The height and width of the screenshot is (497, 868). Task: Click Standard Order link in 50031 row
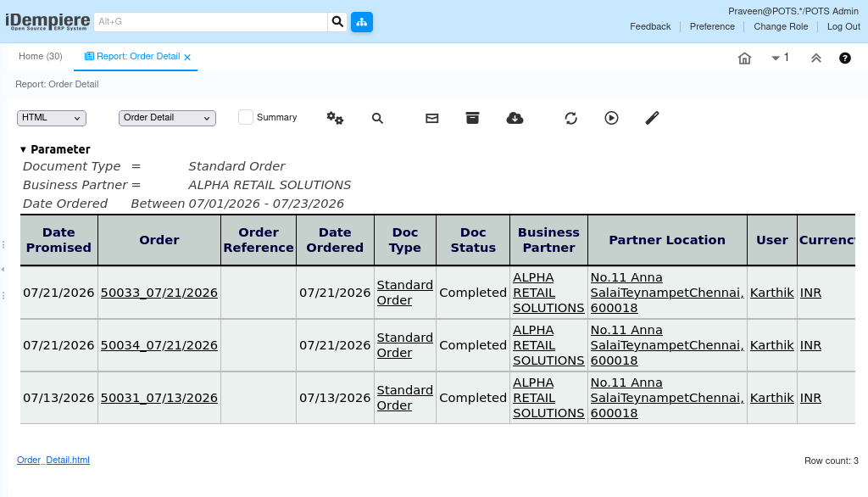pyautogui.click(x=404, y=398)
